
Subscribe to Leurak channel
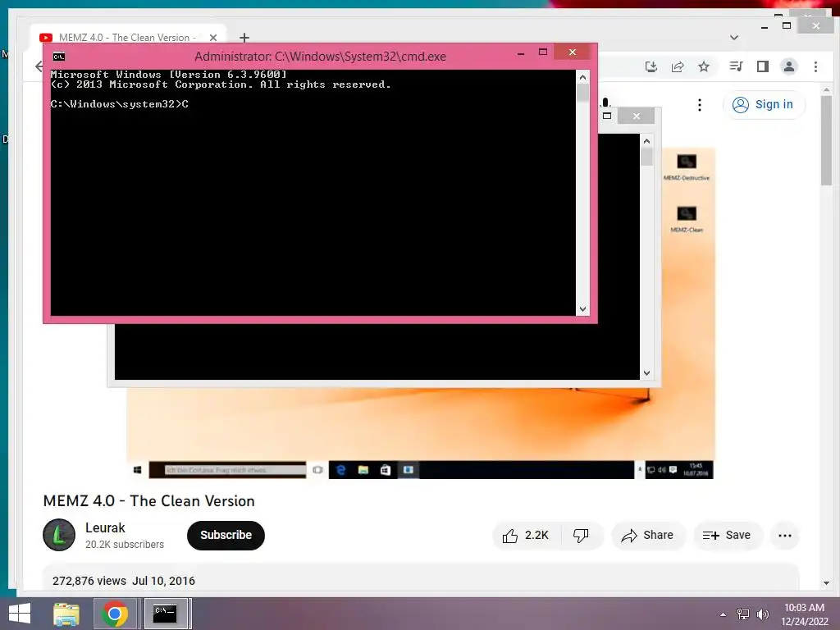click(226, 535)
